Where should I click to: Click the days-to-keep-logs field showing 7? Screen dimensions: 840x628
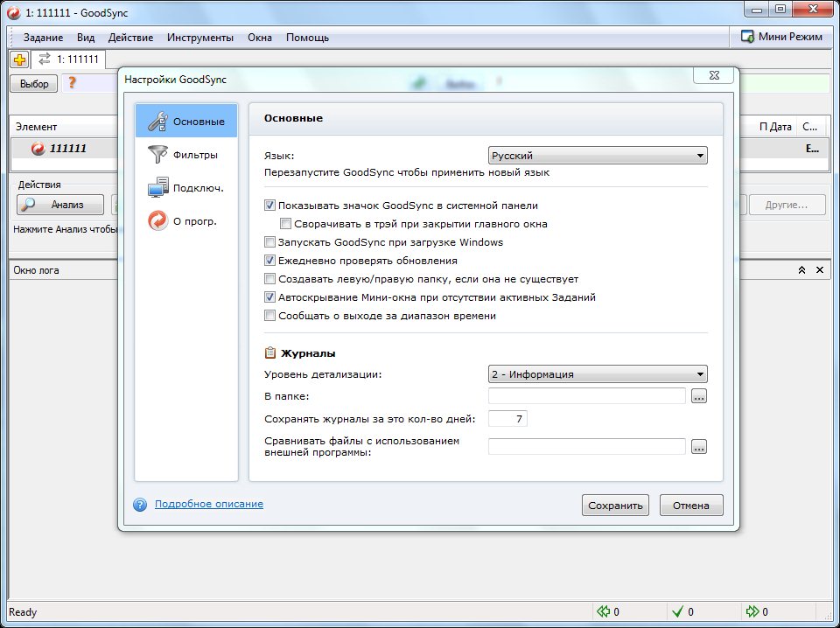507,420
